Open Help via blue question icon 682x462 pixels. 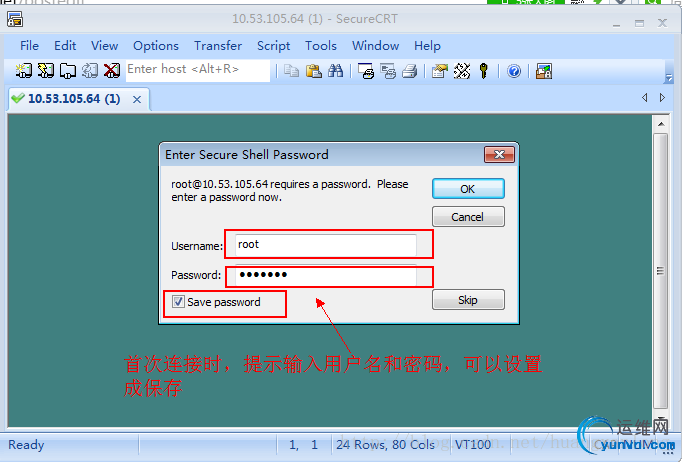click(x=514, y=71)
